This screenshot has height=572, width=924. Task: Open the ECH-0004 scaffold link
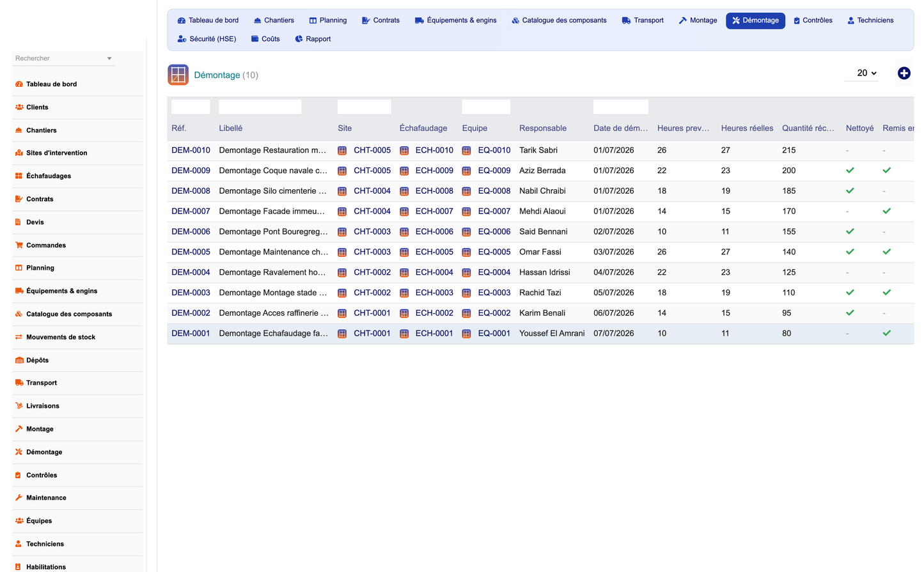point(434,272)
